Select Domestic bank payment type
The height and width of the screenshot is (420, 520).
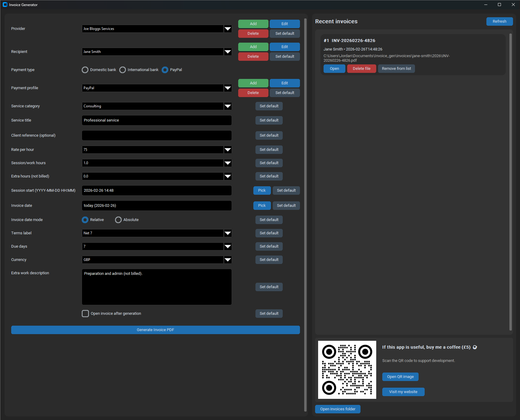click(x=85, y=70)
